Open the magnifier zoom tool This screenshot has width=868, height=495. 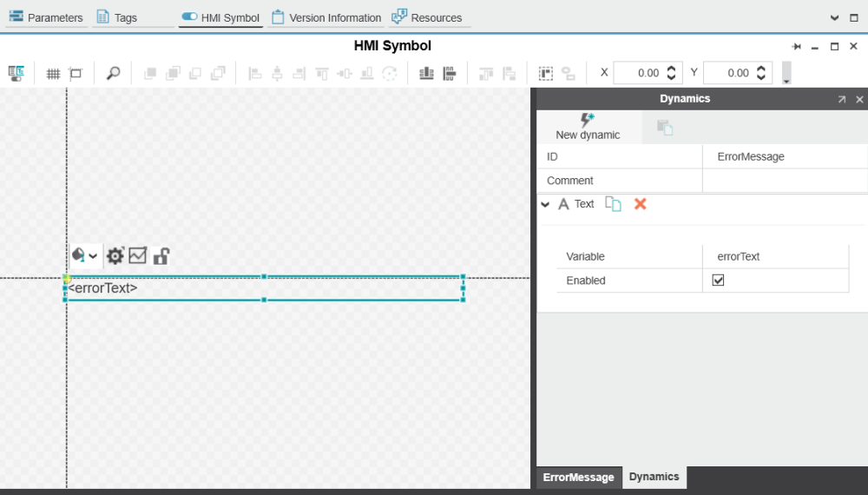114,73
